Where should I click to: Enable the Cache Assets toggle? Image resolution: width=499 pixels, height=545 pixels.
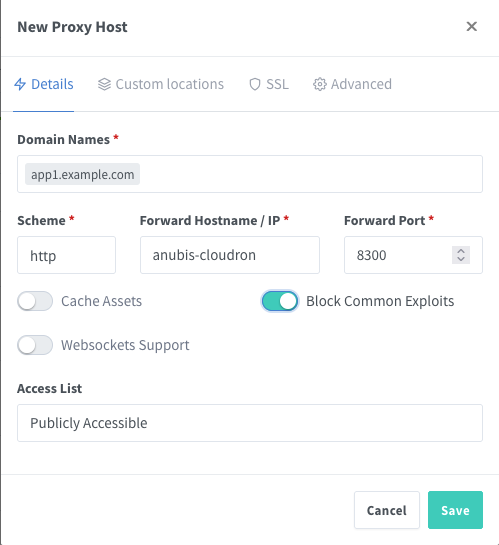[x=35, y=301]
